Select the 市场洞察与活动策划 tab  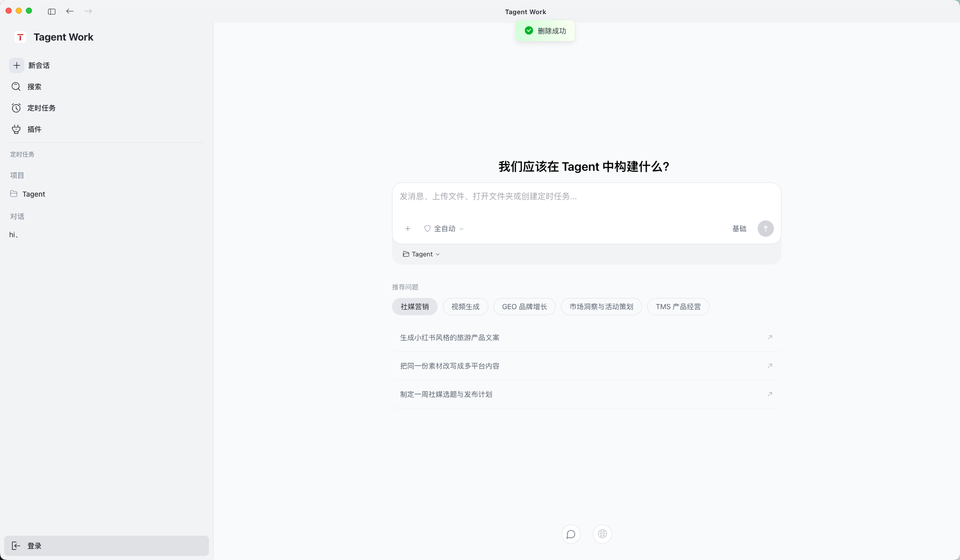pyautogui.click(x=601, y=307)
